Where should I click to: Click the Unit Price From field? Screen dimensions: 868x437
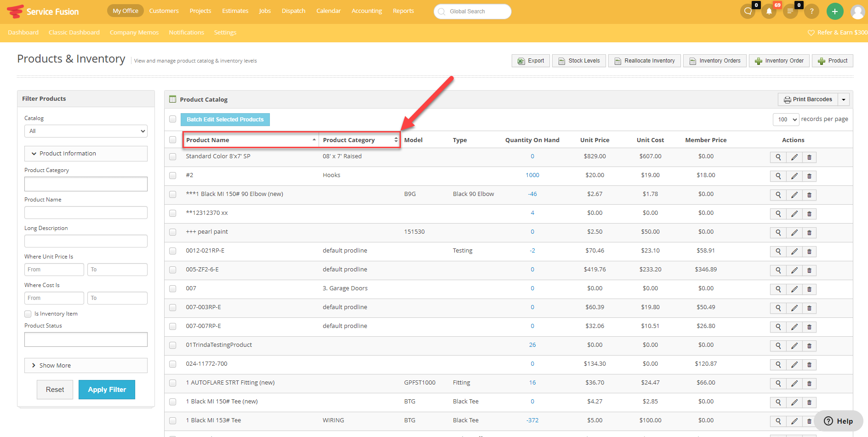tap(54, 270)
